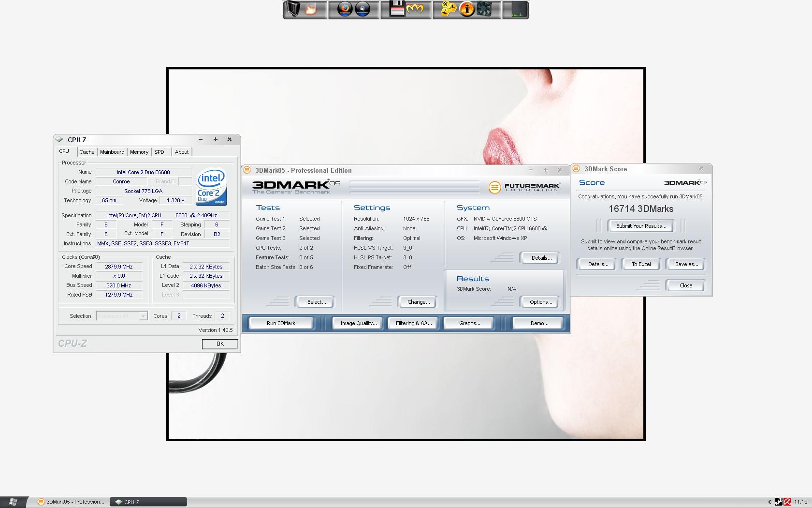The image size is (812, 508).
Task: Open the yellow hexagon tools icon
Action: (x=449, y=9)
